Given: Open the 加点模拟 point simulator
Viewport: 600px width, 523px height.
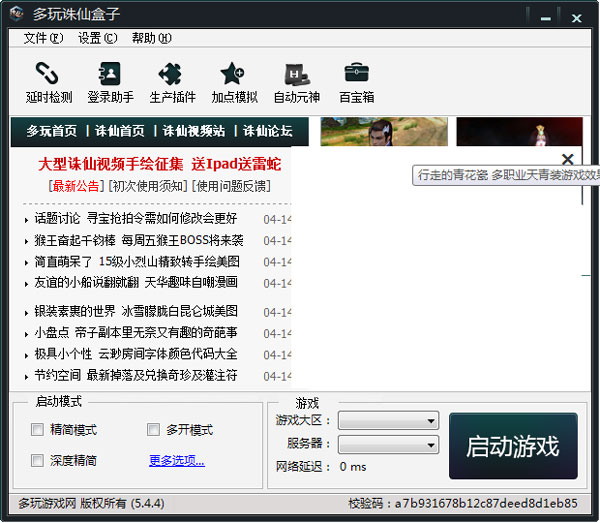Looking at the screenshot, I should 234,82.
